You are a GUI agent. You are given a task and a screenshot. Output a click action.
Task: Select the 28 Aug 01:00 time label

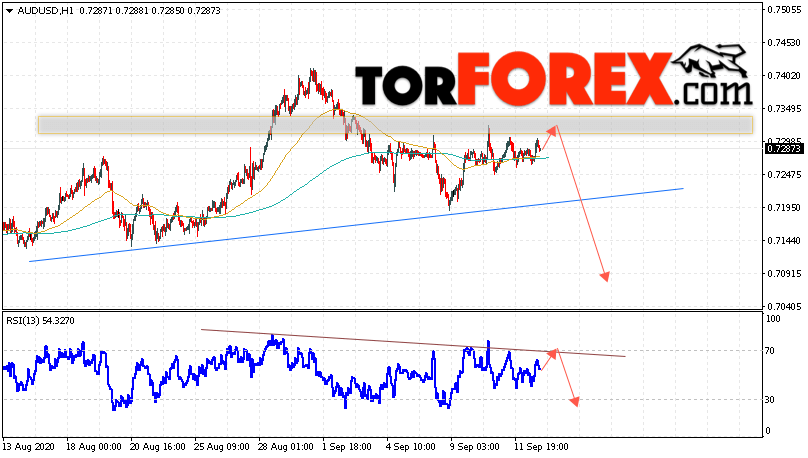pos(285,447)
